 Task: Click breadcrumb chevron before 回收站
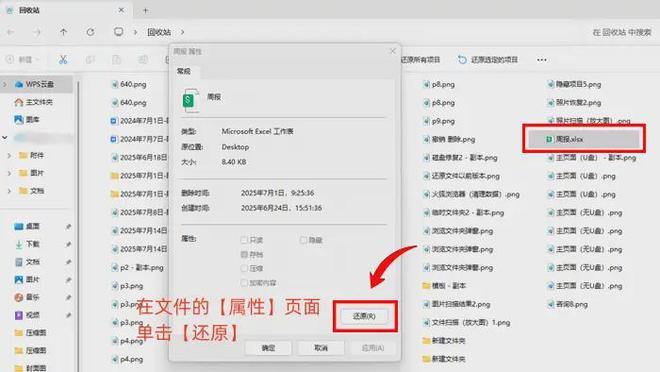pyautogui.click(x=136, y=32)
